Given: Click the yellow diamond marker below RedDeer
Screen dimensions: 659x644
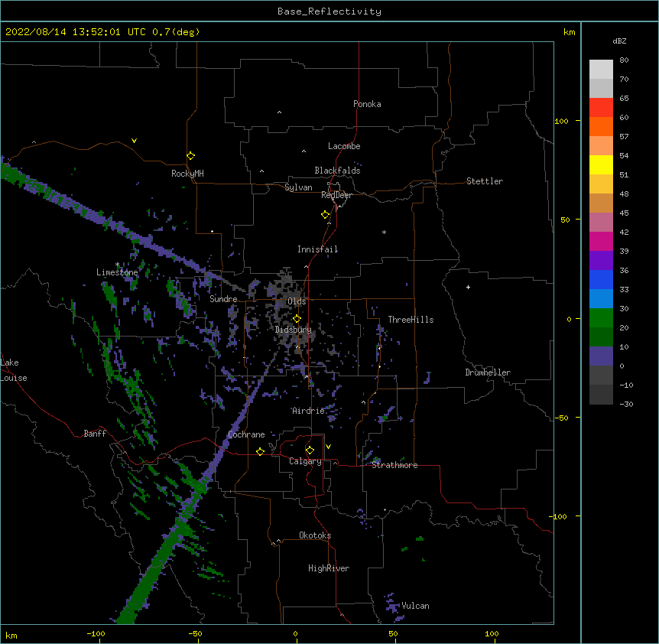Looking at the screenshot, I should [325, 215].
